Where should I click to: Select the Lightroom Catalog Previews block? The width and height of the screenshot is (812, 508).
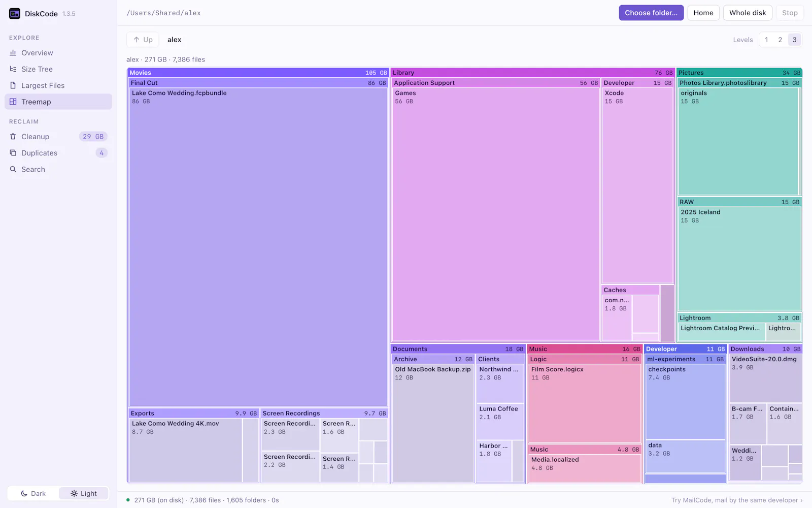[722, 332]
